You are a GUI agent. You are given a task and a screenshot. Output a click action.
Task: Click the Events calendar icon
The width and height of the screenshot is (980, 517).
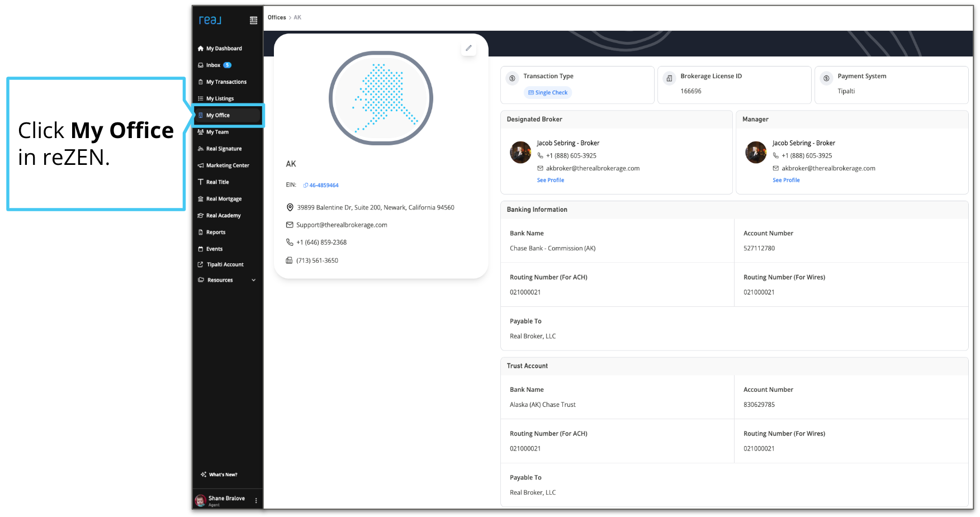[x=201, y=249]
